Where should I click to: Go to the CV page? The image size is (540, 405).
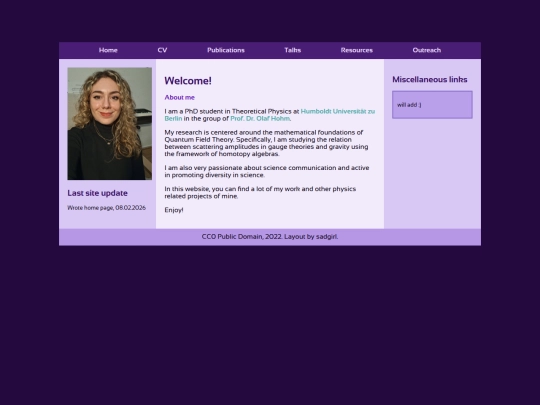click(x=162, y=50)
